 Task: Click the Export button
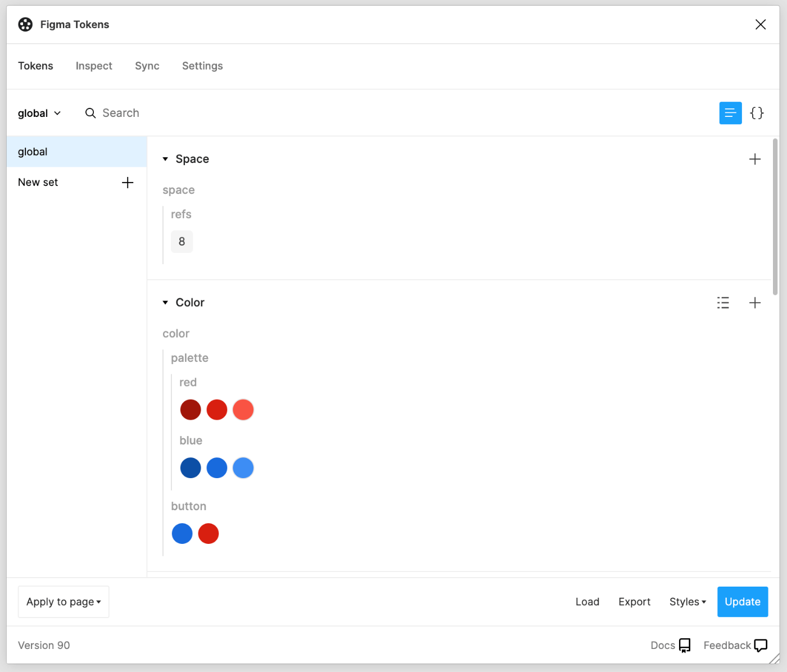[634, 602]
